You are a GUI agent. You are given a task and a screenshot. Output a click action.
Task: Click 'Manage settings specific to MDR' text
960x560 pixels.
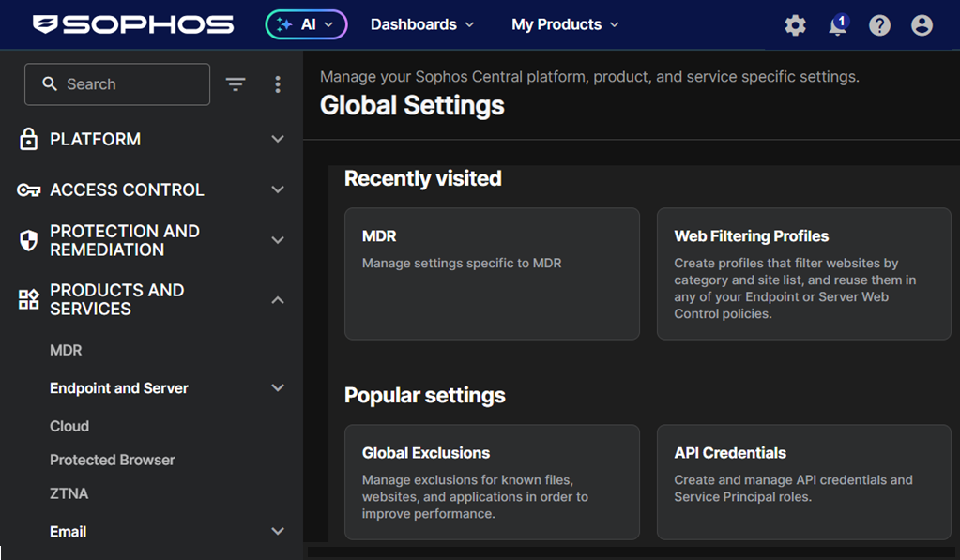(x=462, y=264)
